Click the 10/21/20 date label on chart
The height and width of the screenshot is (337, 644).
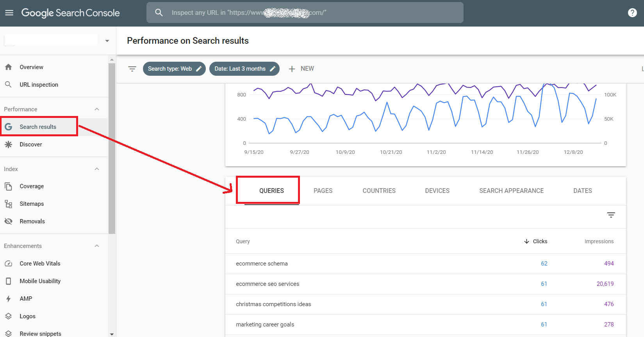point(391,152)
